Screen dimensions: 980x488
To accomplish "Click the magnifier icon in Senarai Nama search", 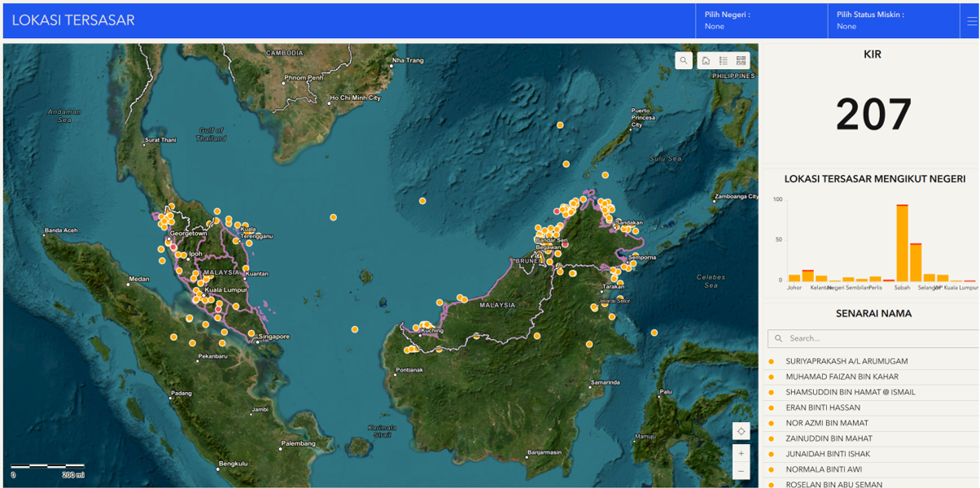I will click(x=779, y=338).
